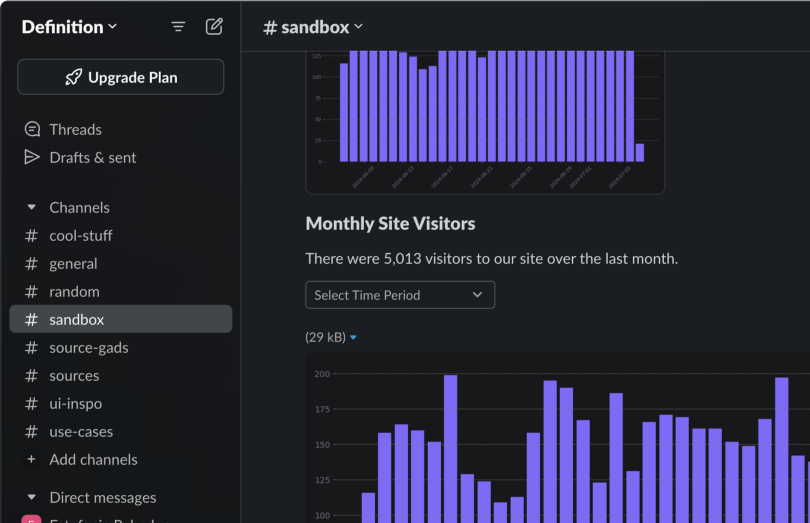Click the hash icon beside sandbox in sidebar
This screenshot has height=523, width=810.
coord(32,319)
